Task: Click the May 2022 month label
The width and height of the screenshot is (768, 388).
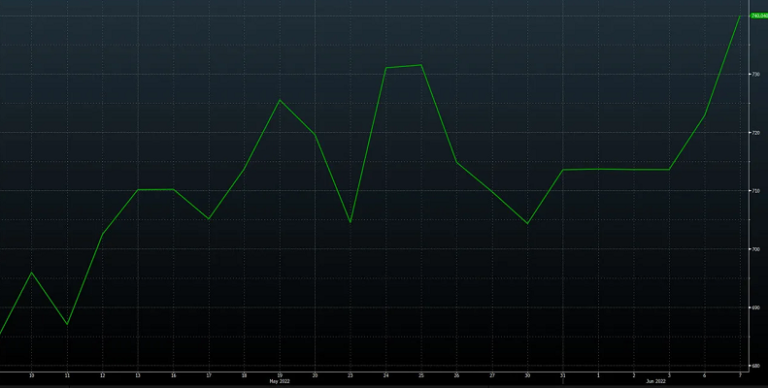Action: click(x=280, y=381)
